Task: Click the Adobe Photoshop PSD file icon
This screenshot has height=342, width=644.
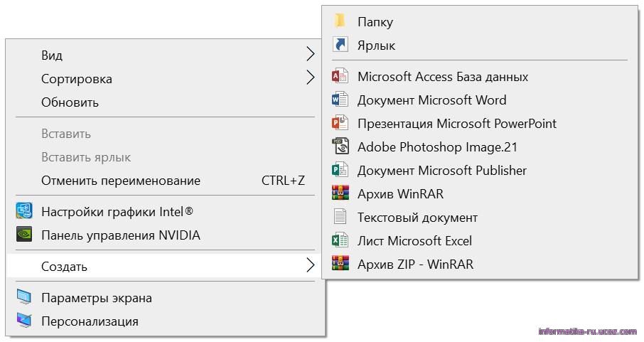Action: point(340,146)
